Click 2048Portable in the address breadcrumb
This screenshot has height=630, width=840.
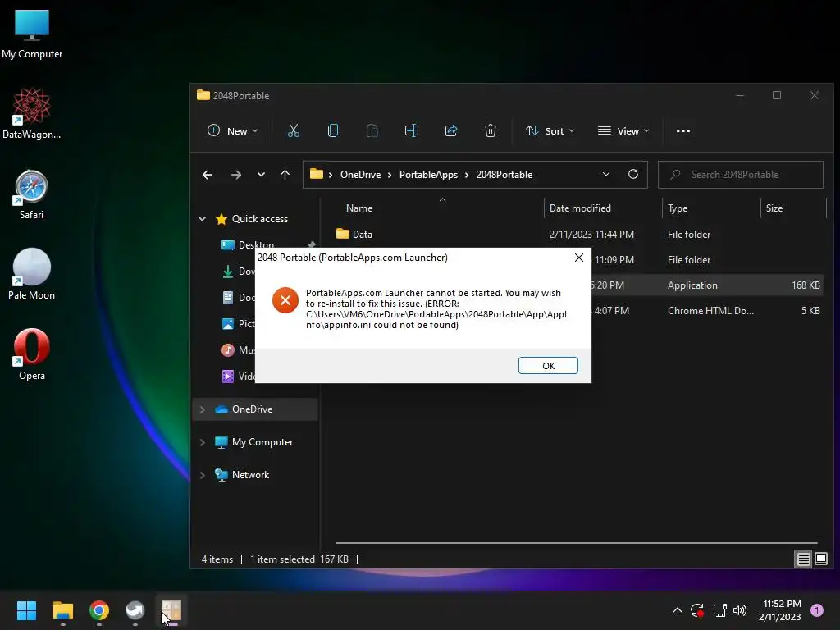tap(504, 175)
